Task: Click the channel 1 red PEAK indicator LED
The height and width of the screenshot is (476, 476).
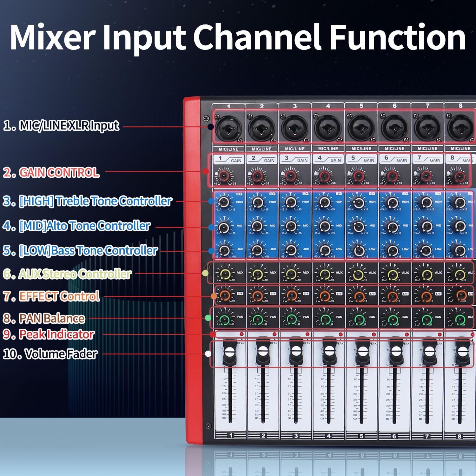Action: coord(241,334)
